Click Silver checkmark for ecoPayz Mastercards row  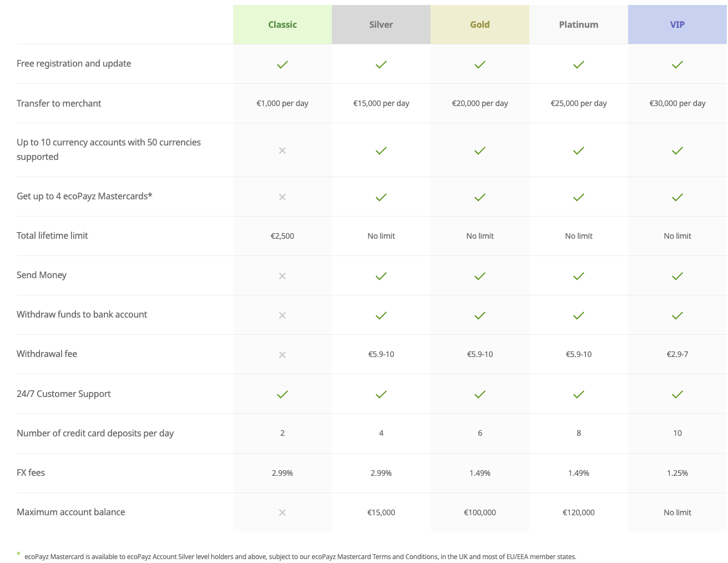381,197
